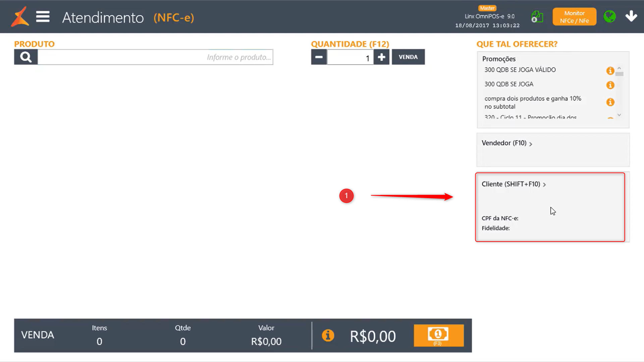Focus the product input field
The image size is (644, 362).
pos(155,57)
